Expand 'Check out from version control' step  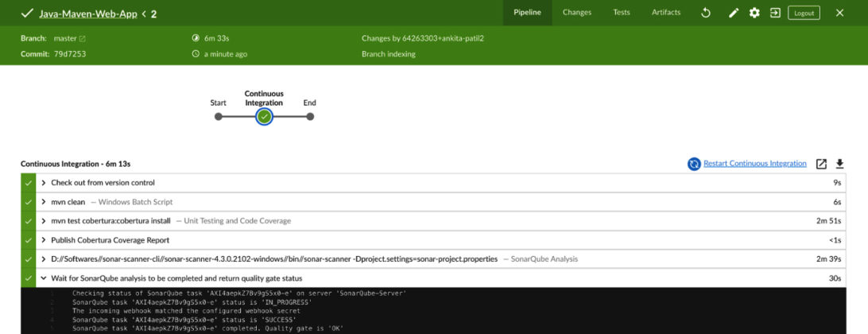tap(45, 183)
